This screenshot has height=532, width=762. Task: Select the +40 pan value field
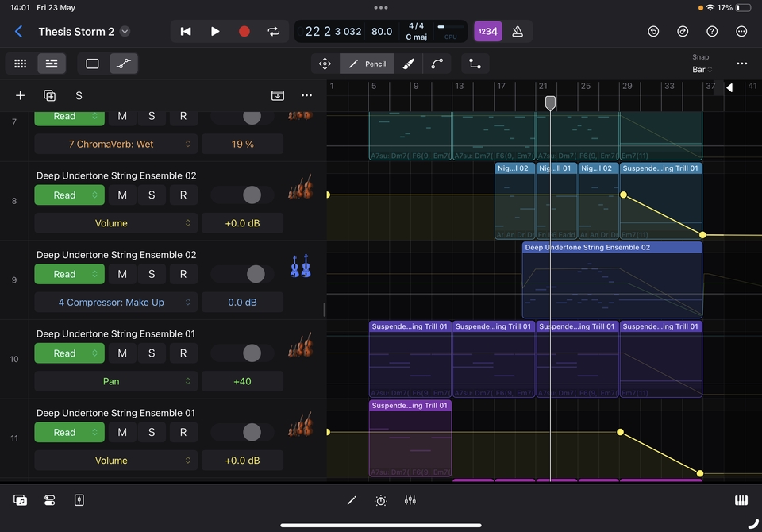tap(243, 381)
